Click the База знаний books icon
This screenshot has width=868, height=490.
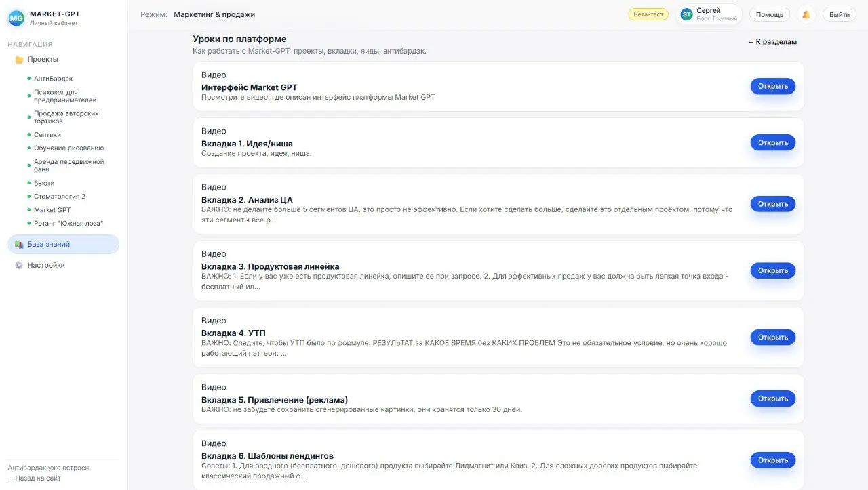coord(19,245)
